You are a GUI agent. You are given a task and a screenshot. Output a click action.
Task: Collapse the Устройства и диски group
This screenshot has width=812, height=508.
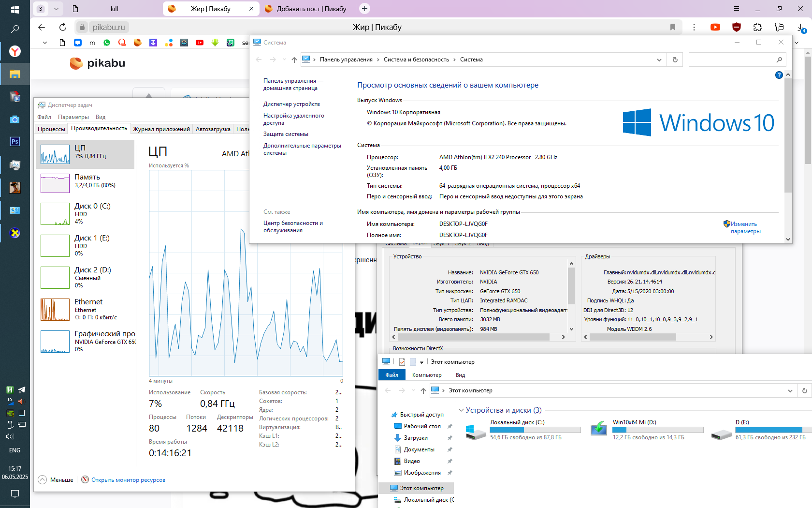coord(461,410)
